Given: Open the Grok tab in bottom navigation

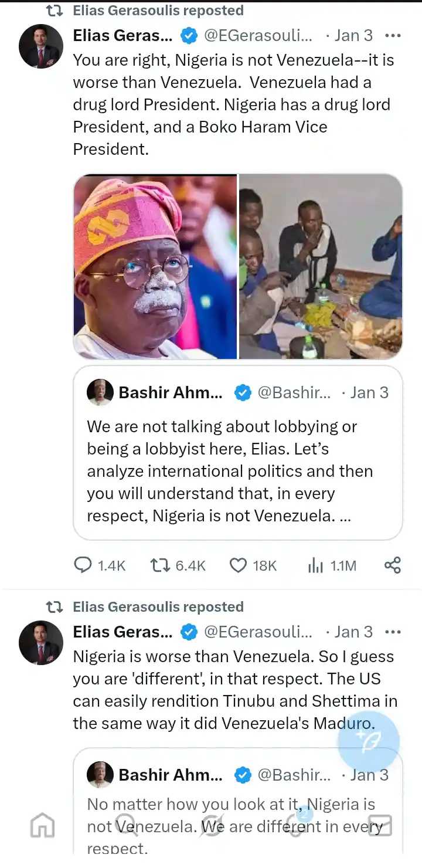Looking at the screenshot, I should pos(211,825).
